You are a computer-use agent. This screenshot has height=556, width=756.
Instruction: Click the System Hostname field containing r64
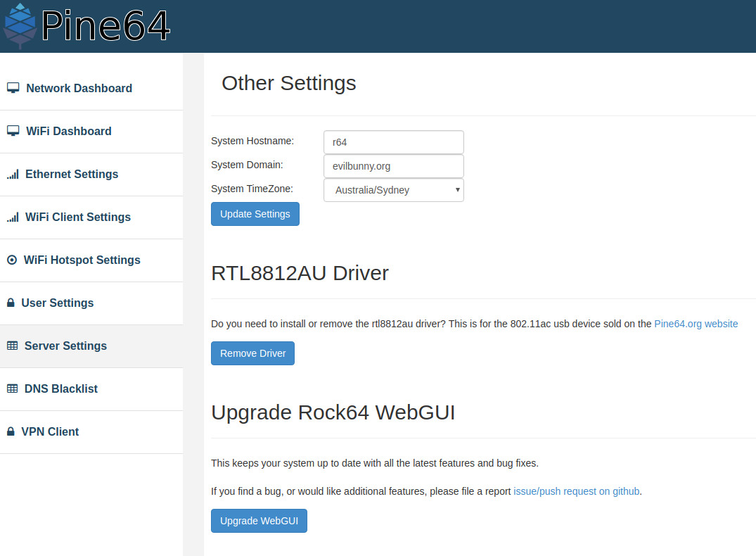[393, 142]
